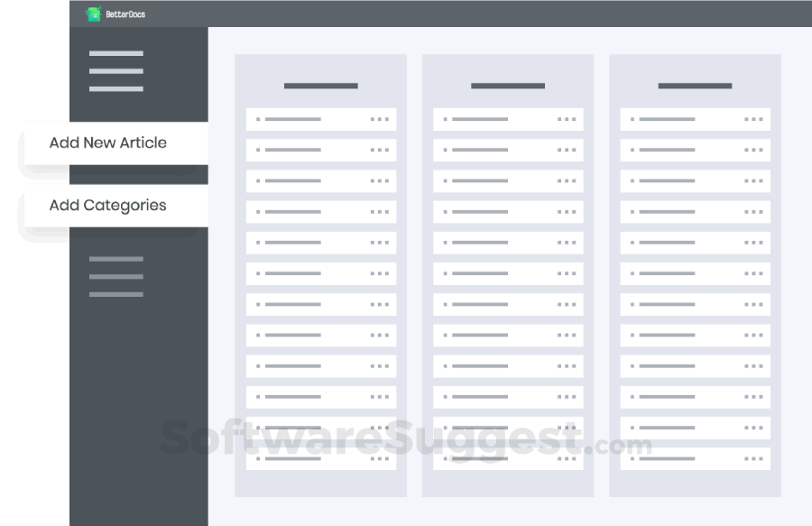Viewport: 812px width, 526px height.
Task: Click the Add New Article button
Action: (x=107, y=143)
